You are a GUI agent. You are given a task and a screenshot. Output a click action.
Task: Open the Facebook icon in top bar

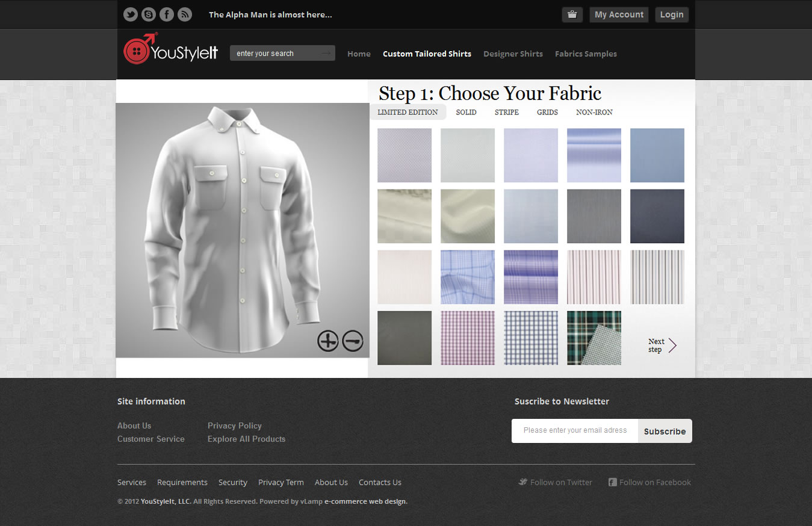pyautogui.click(x=167, y=14)
